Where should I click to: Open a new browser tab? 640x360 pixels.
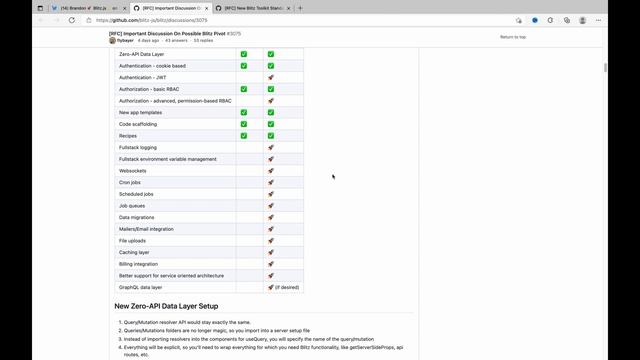[x=300, y=8]
